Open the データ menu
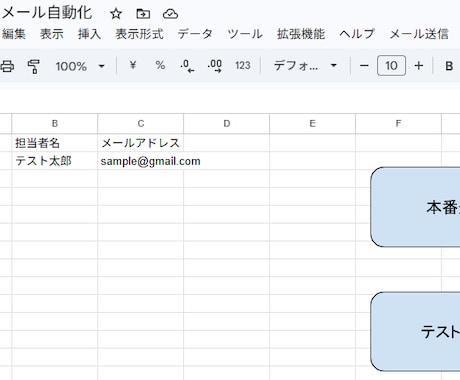The width and height of the screenshot is (460, 380). pyautogui.click(x=195, y=34)
